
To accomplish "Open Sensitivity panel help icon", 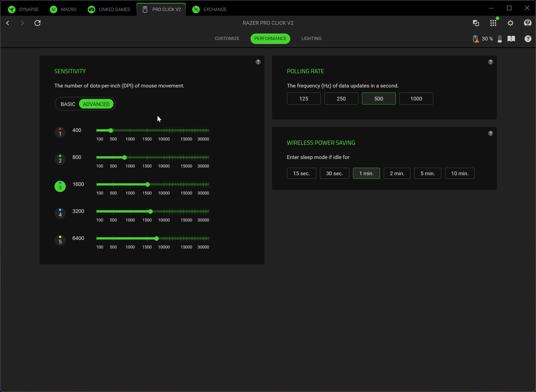I will coord(258,62).
